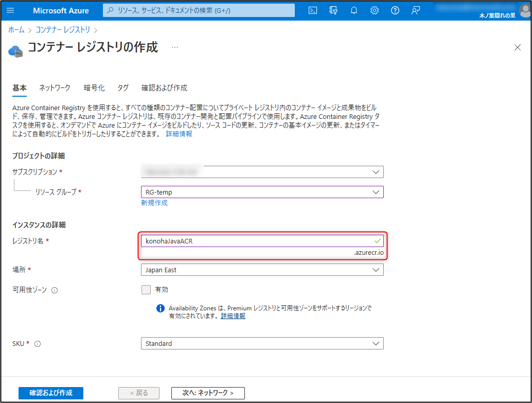
Task: Expand the 場所 Japan East dropdown
Action: (x=262, y=270)
